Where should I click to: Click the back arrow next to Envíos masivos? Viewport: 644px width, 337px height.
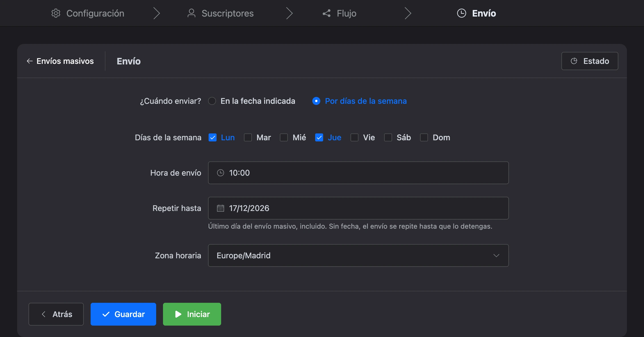pyautogui.click(x=30, y=61)
